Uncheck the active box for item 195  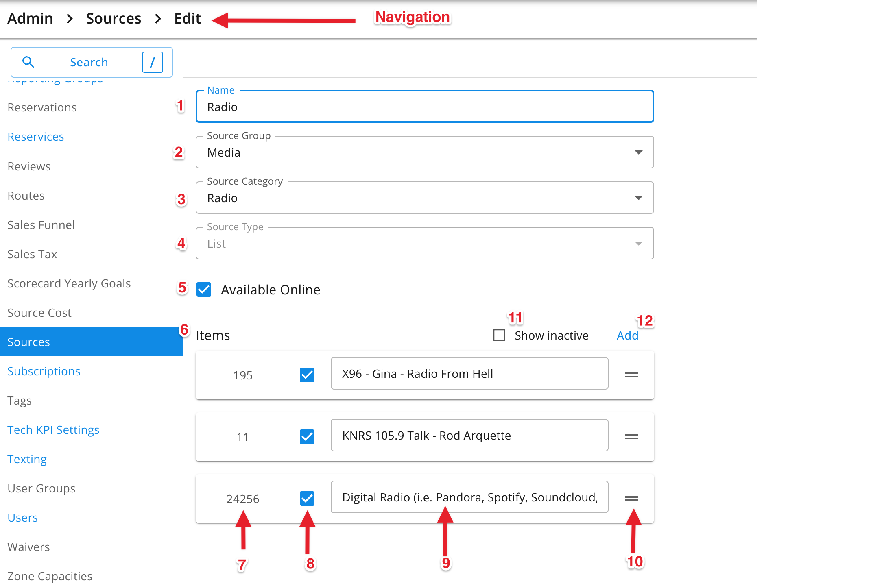(307, 375)
